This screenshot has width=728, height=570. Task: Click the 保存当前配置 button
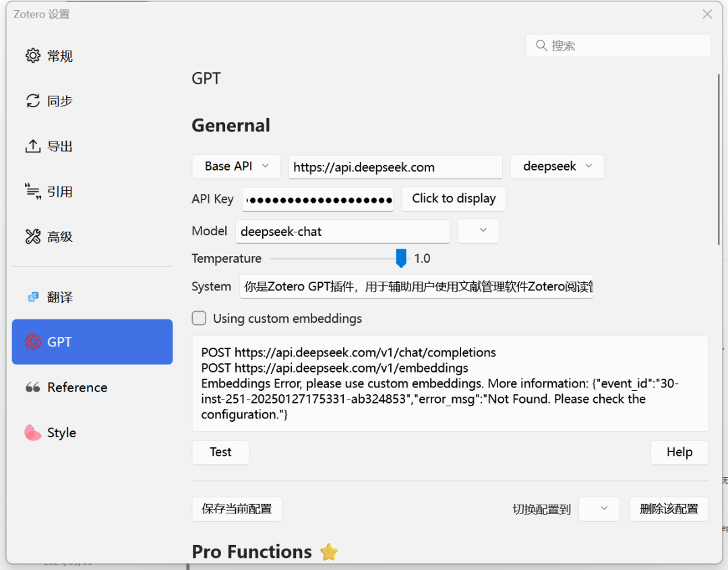pyautogui.click(x=237, y=509)
